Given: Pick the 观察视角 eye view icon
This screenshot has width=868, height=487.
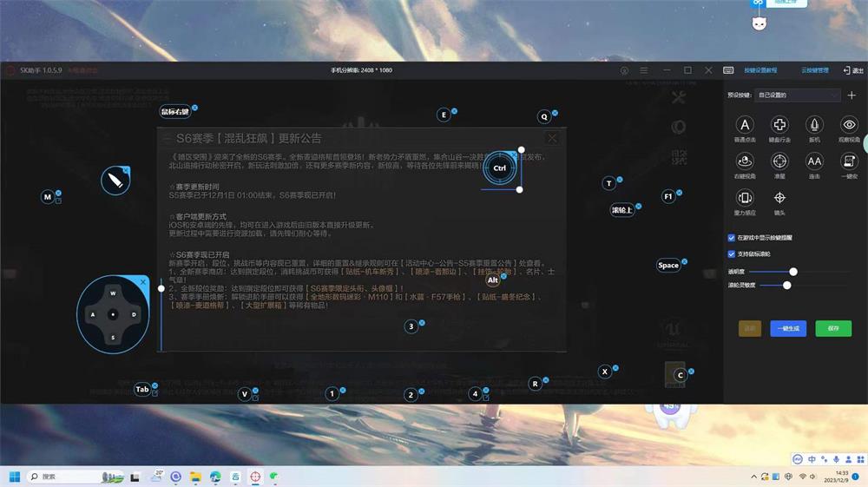Looking at the screenshot, I should pos(849,125).
